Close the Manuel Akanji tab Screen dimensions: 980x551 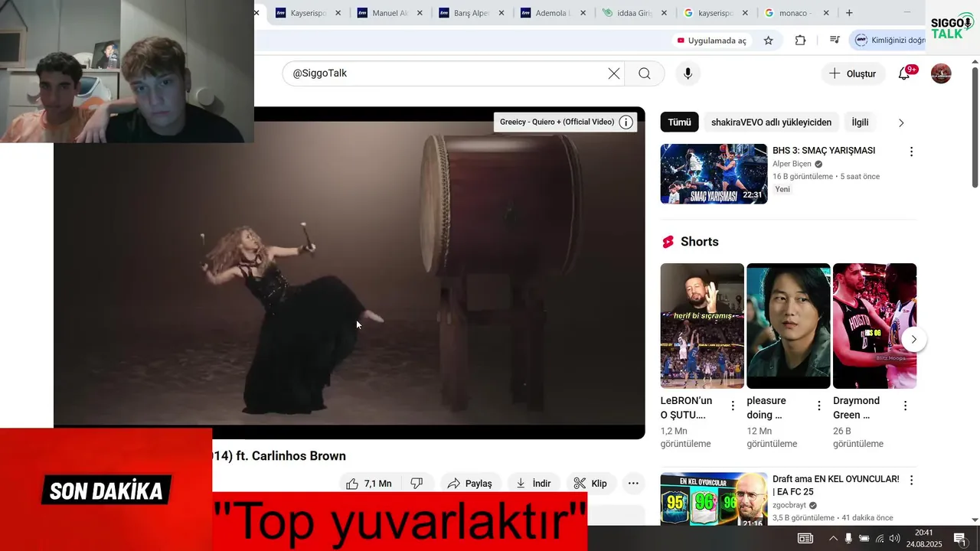(420, 13)
